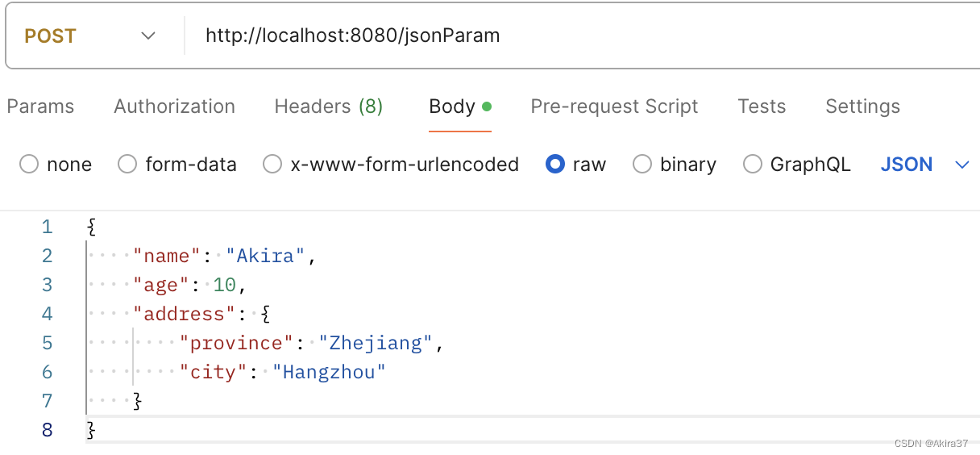Click the chevron next to JSON

961,165
